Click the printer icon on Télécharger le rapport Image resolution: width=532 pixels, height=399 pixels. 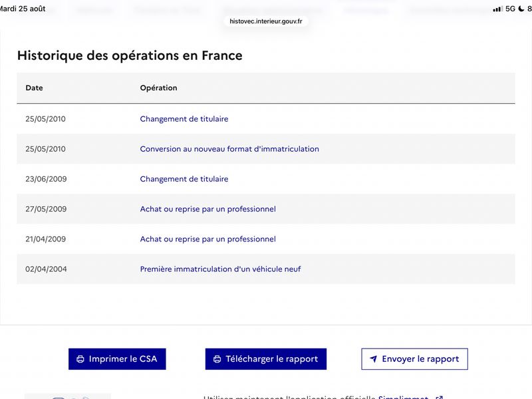[217, 359]
